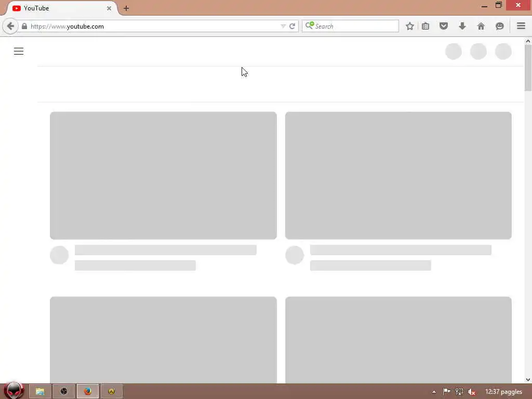Click the vertical page scrollbar thumb
The height and width of the screenshot is (399, 532).
[528, 68]
